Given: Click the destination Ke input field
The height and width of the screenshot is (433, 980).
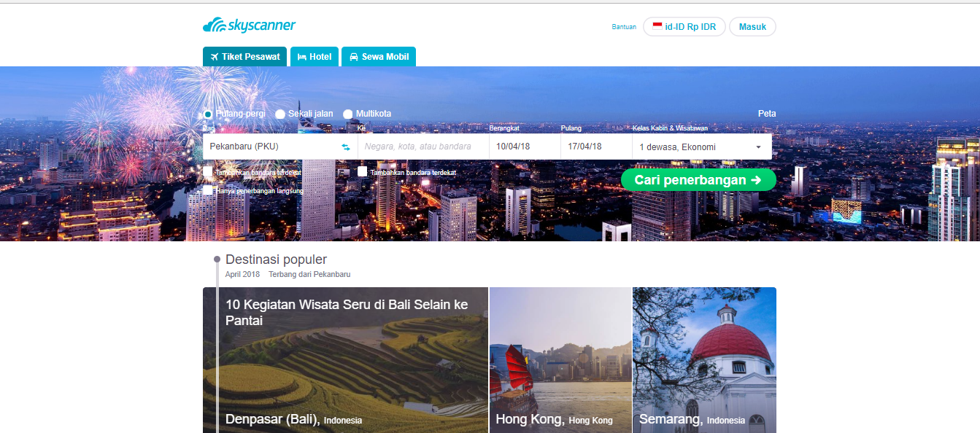Looking at the screenshot, I should pyautogui.click(x=423, y=147).
